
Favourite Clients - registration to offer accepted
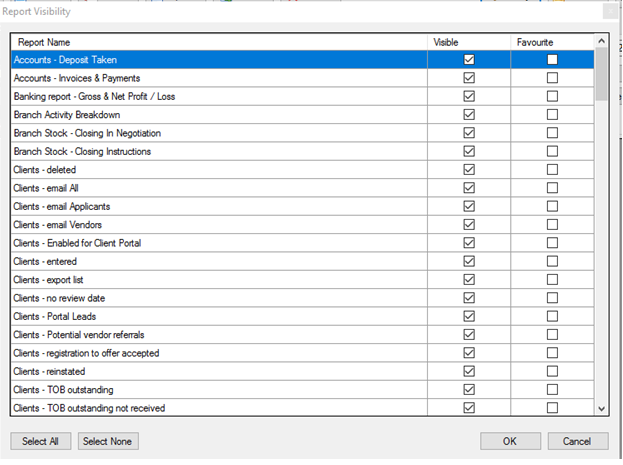click(552, 353)
